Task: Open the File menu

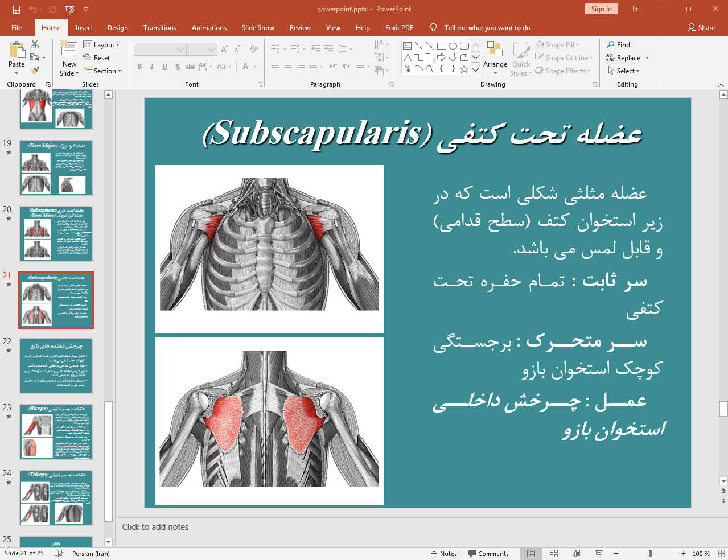Action: (x=17, y=27)
